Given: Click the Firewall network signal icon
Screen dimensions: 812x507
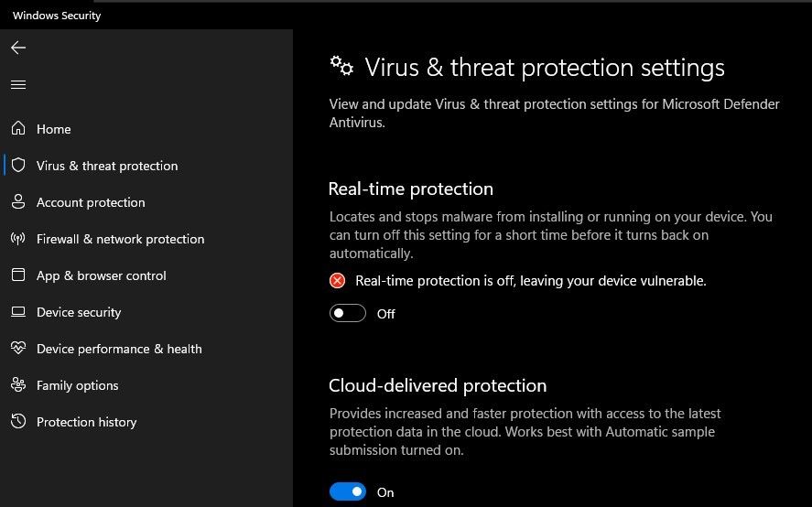Looking at the screenshot, I should point(18,239).
